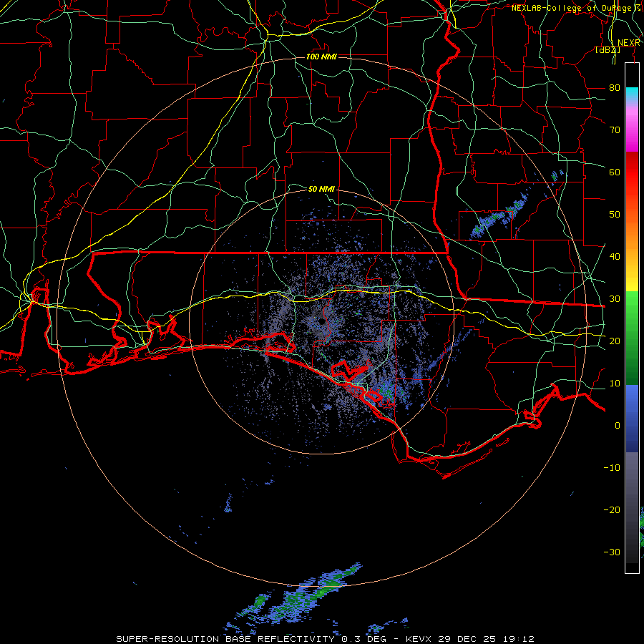Viewport: 644px width, 644px height.
Task: Click the "19:12" timestamp in caption
Action: pyautogui.click(x=517, y=639)
